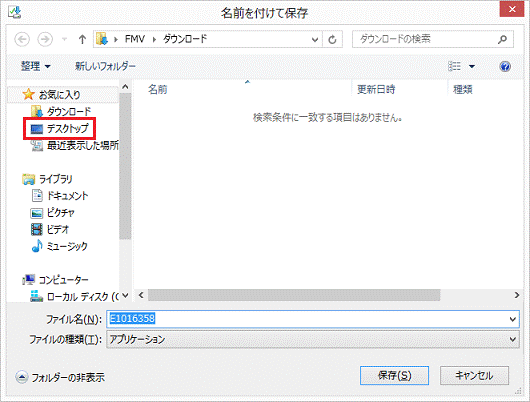Image resolution: width=530 pixels, height=402 pixels.
Task: Open the ファイルの種類 combo box
Action: coord(313,339)
